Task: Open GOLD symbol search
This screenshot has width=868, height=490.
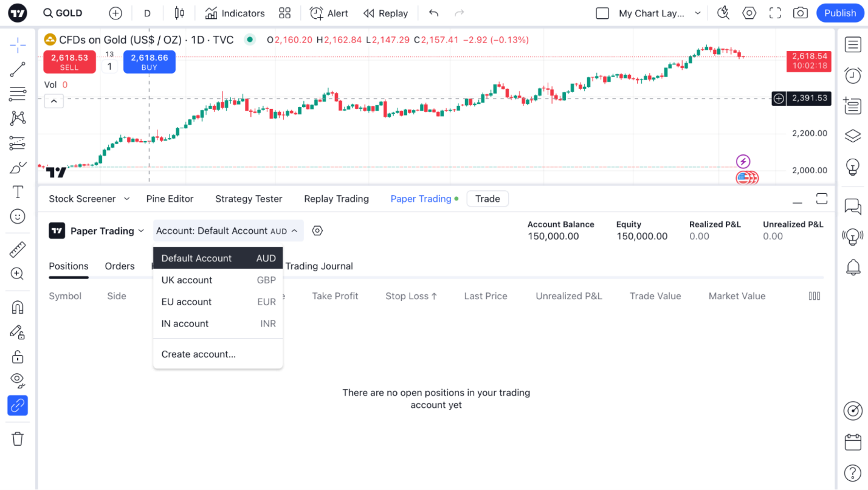Action: click(x=63, y=13)
